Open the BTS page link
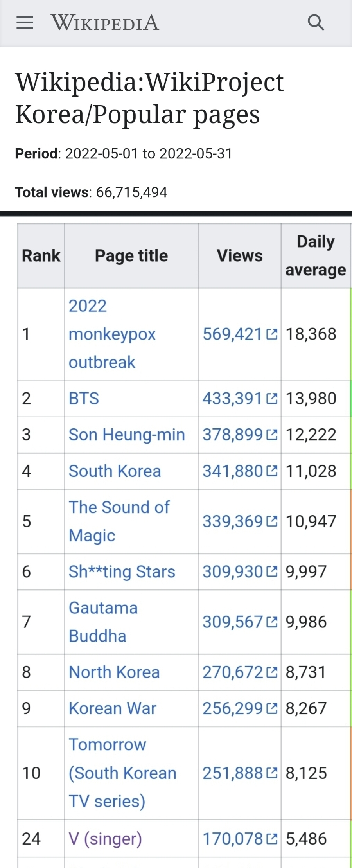This screenshot has height=868, width=352. click(x=84, y=399)
